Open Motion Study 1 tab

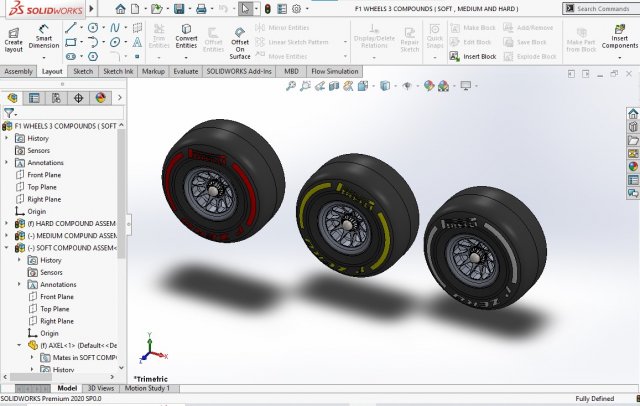coord(147,388)
